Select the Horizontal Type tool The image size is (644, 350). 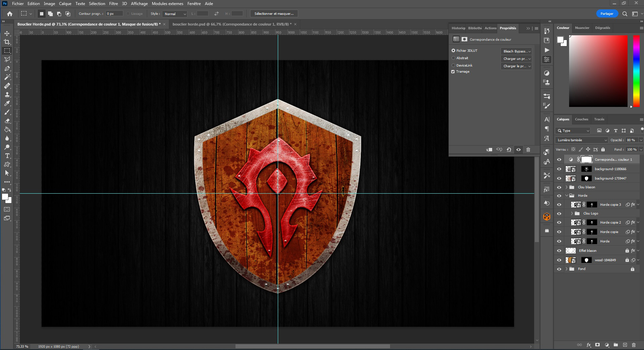(x=7, y=156)
